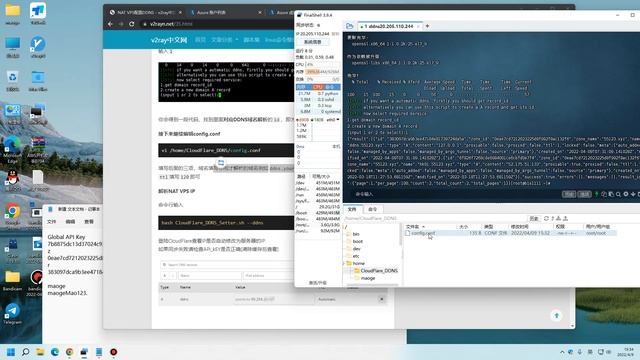
Task: Open the Bandicam recorder taskbar icon
Action: point(113,352)
